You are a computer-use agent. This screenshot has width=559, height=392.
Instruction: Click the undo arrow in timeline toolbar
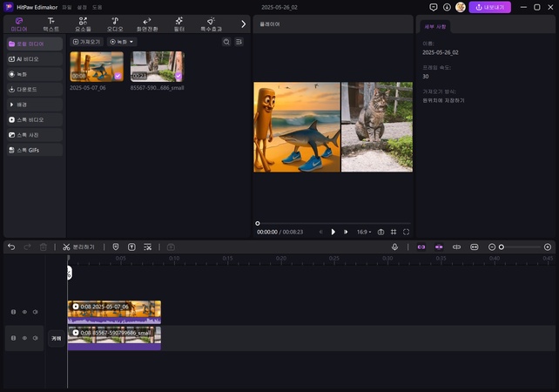[x=11, y=247]
